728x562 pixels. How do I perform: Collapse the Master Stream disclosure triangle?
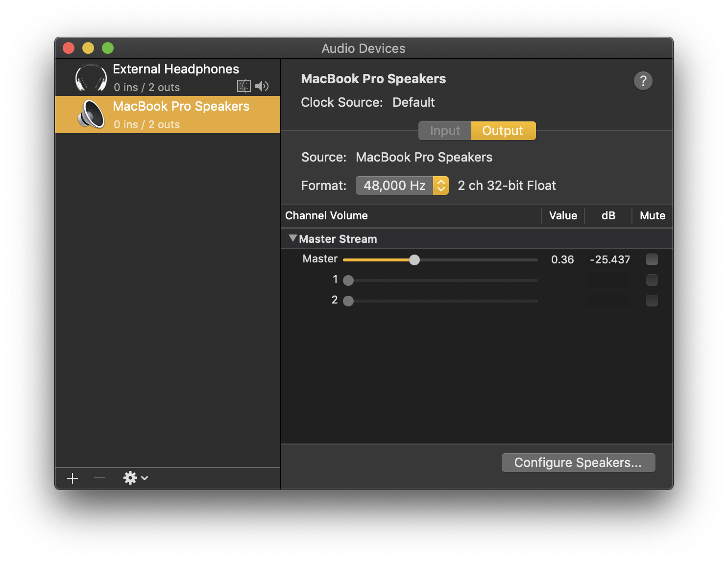[x=293, y=238]
